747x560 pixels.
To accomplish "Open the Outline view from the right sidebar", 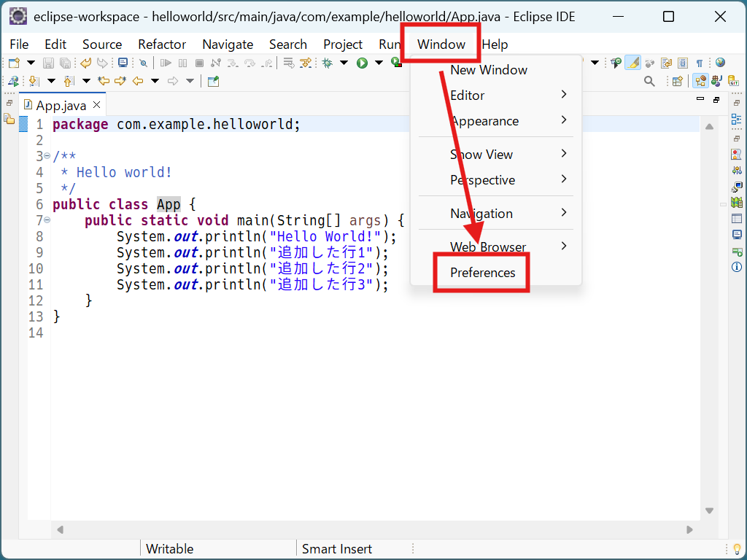I will (737, 119).
